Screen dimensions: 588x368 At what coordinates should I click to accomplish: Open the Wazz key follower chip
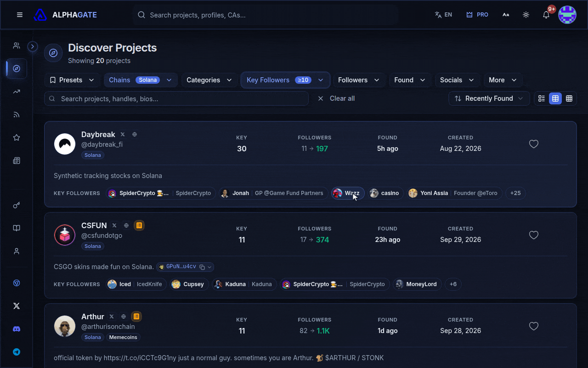(x=348, y=193)
